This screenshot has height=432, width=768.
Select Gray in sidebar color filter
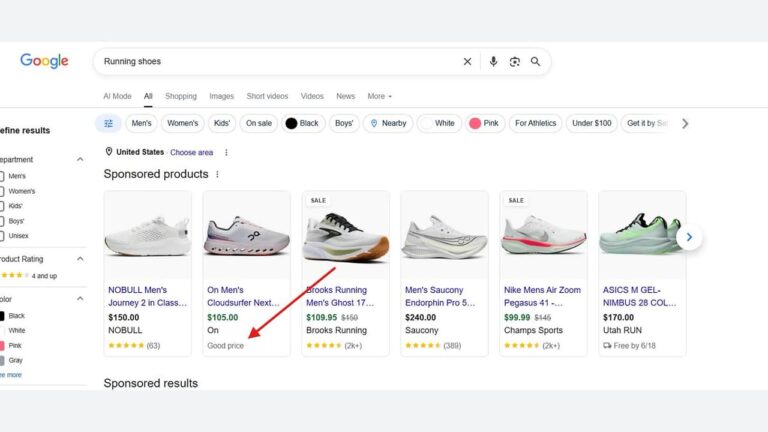pyautogui.click(x=11, y=360)
